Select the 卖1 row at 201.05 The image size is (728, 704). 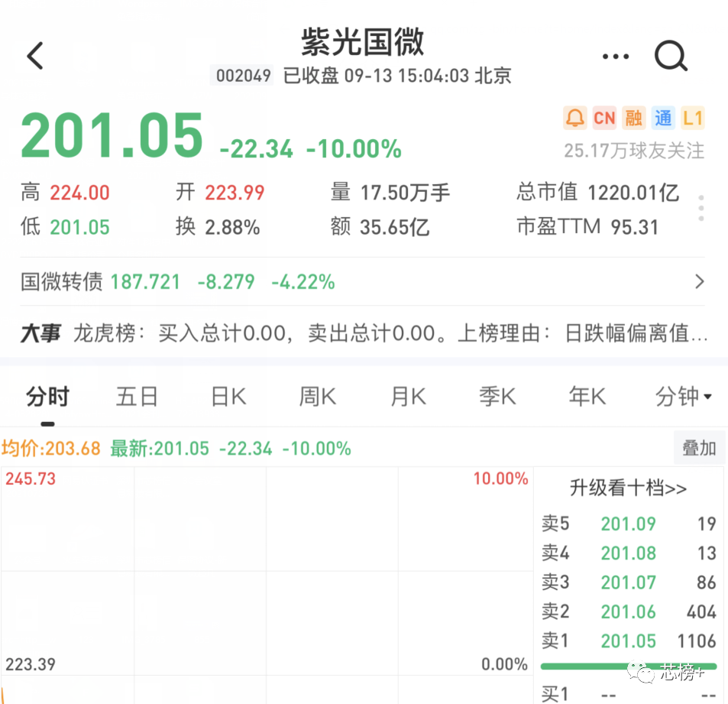629,641
